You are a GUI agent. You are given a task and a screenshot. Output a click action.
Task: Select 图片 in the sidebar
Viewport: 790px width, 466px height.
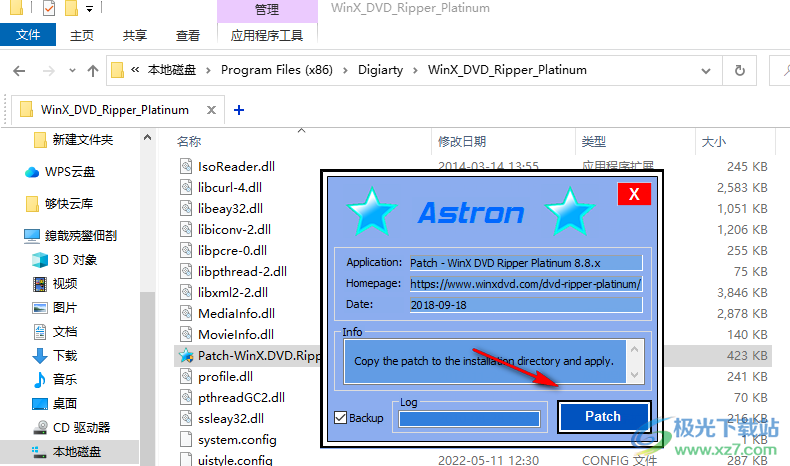(x=64, y=308)
